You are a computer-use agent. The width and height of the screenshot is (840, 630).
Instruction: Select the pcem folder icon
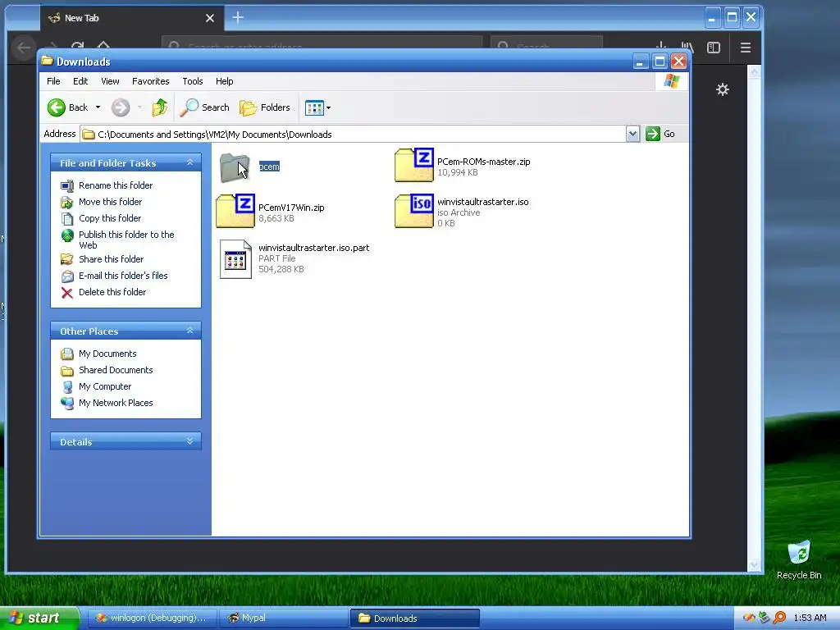point(235,167)
